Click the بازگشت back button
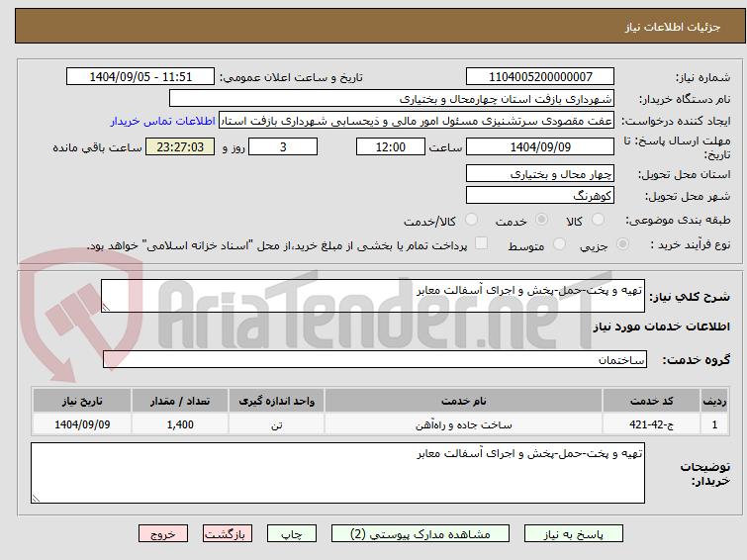The image size is (747, 560). pos(228,534)
